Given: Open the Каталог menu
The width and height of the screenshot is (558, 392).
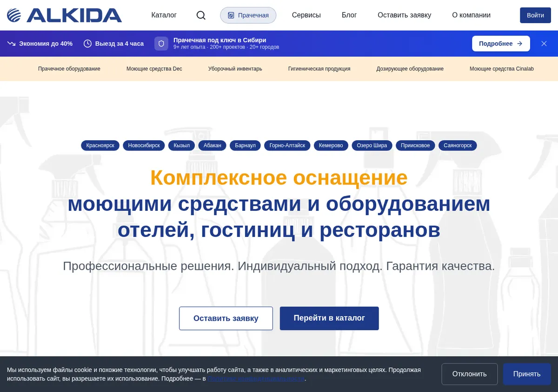Looking at the screenshot, I should [x=164, y=15].
